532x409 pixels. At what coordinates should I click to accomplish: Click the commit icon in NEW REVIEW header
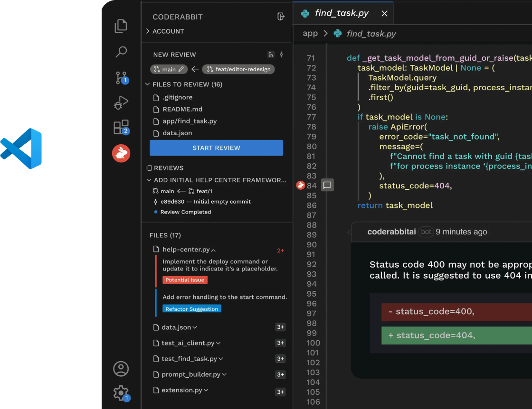281,55
